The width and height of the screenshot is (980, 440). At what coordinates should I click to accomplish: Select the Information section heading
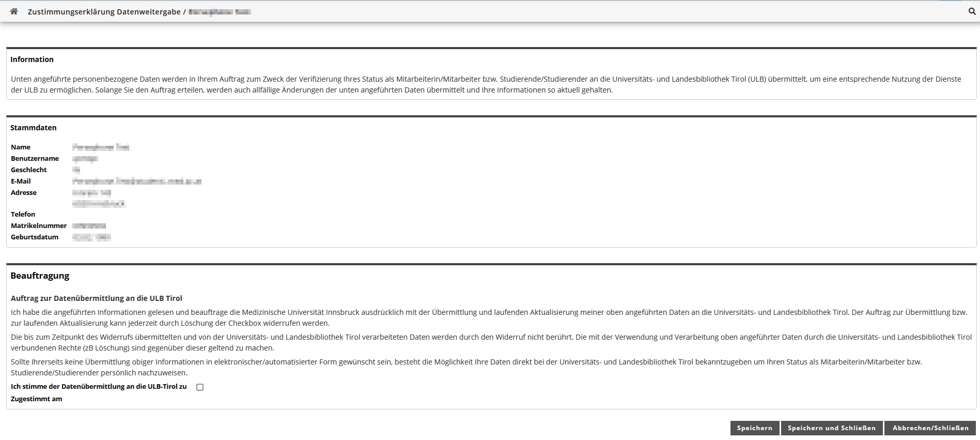tap(32, 59)
